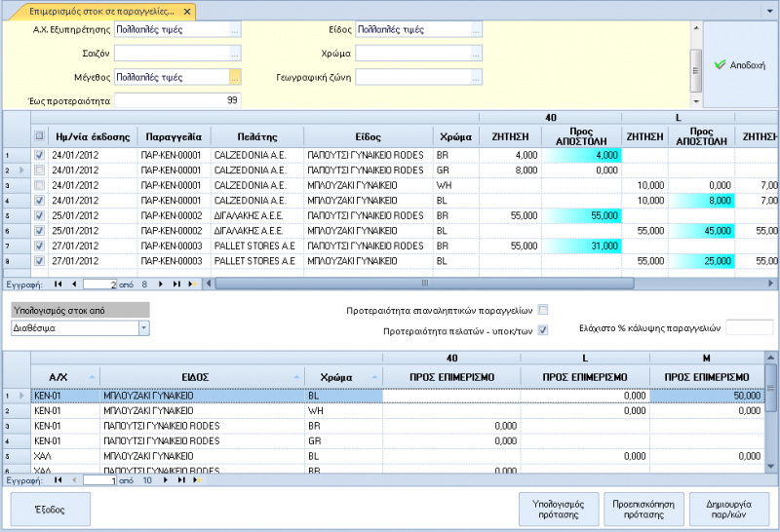This screenshot has width=780, height=532.
Task: Click the 45,000 Προς ΑΠΟΣΤΟΛΗ cell
Action: coord(702,231)
